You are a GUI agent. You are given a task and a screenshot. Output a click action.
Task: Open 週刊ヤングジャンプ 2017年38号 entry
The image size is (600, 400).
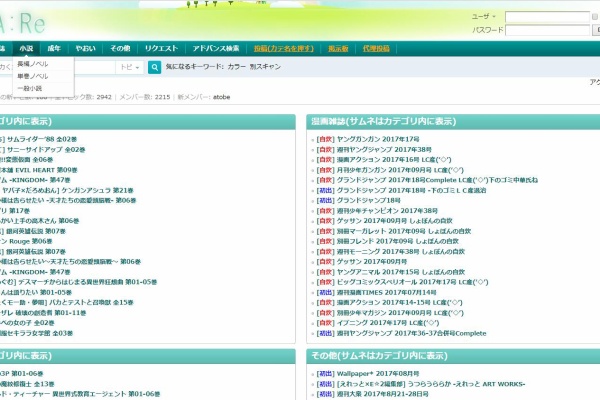(384, 150)
